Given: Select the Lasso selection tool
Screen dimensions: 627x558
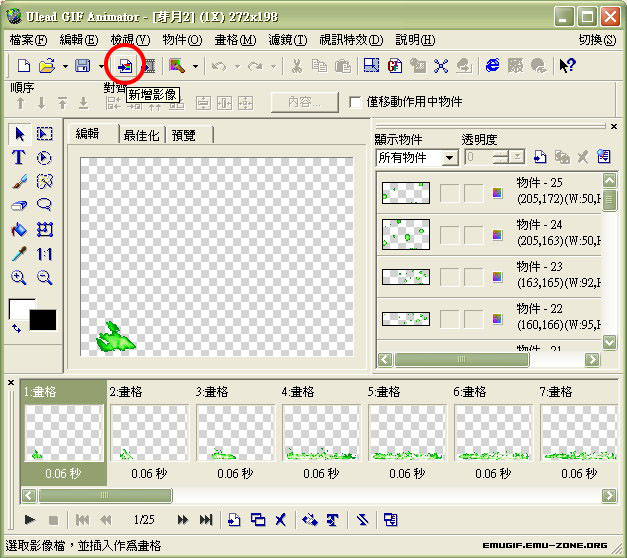Looking at the screenshot, I should 44,205.
